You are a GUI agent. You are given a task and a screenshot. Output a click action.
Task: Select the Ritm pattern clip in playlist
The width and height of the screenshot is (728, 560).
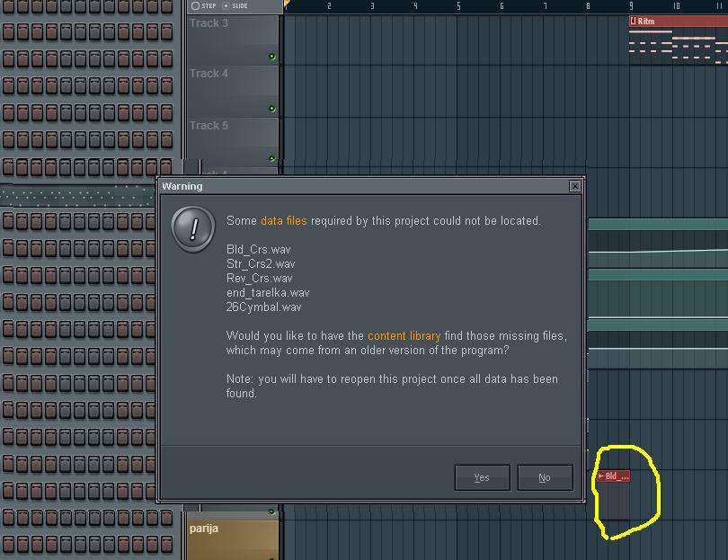[679, 40]
